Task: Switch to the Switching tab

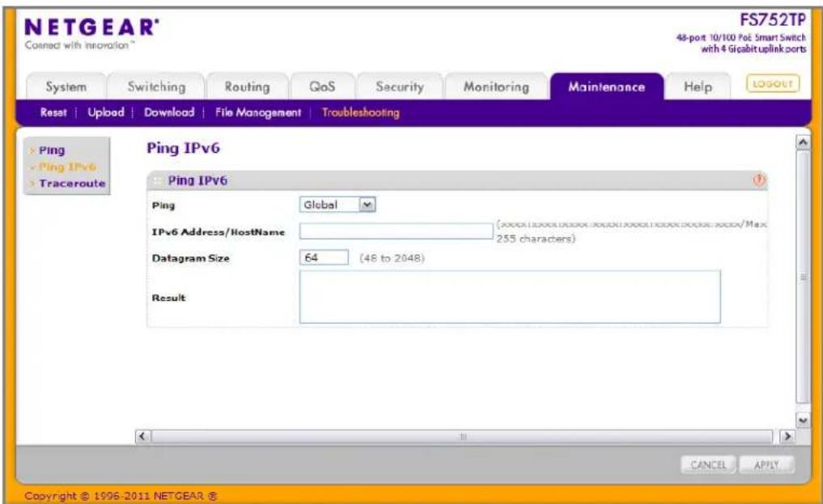Action: (156, 87)
